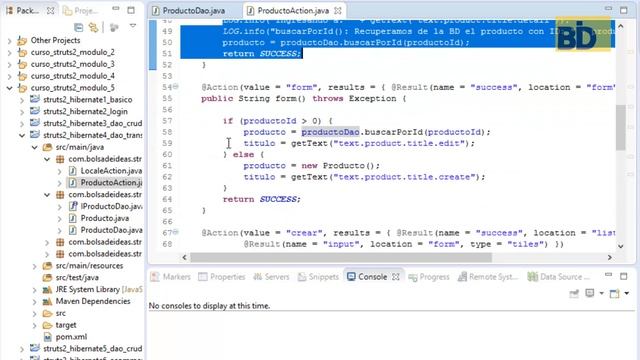Expand Other Projects node

click(x=9, y=41)
